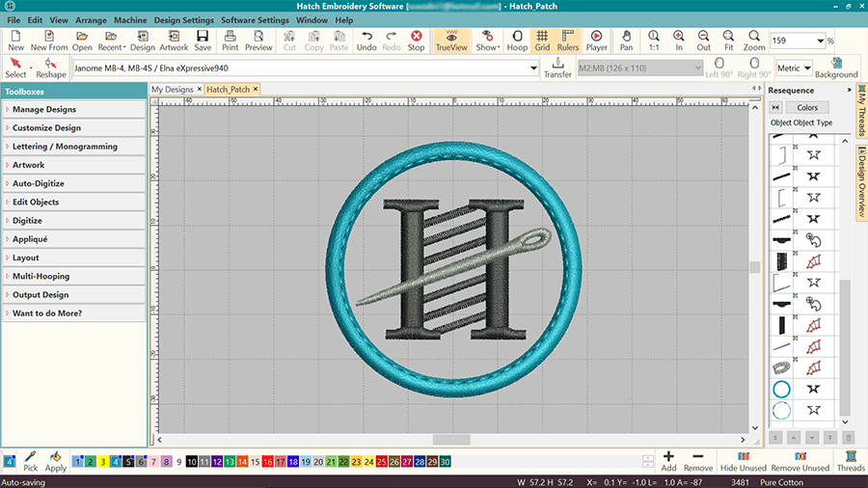Open the Threads docker icon

pyautogui.click(x=851, y=460)
